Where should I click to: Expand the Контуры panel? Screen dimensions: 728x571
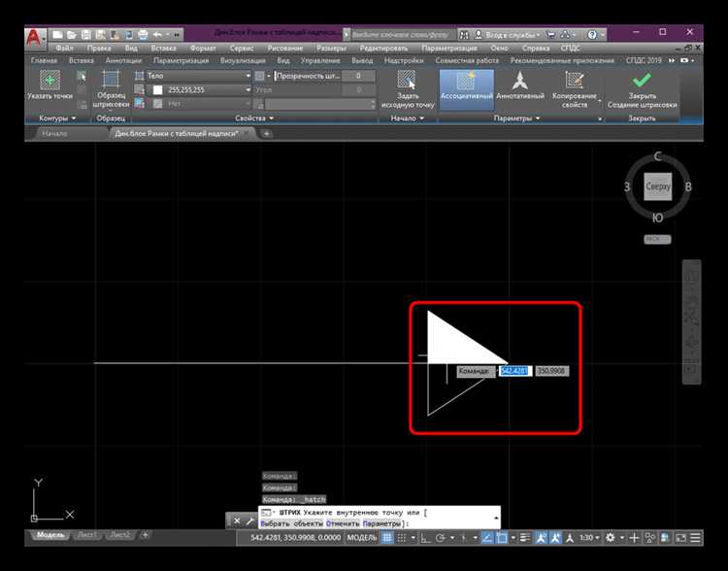pyautogui.click(x=56, y=118)
